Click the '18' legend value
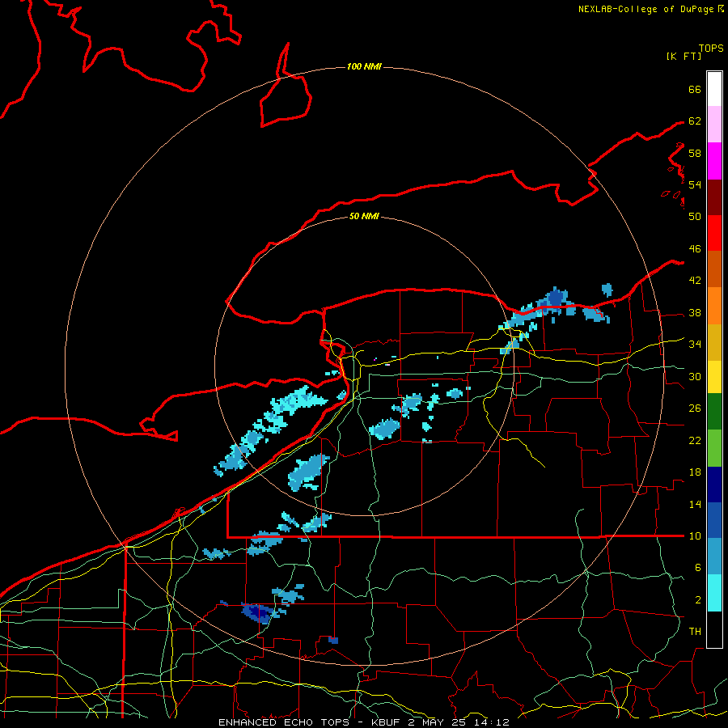 point(695,472)
